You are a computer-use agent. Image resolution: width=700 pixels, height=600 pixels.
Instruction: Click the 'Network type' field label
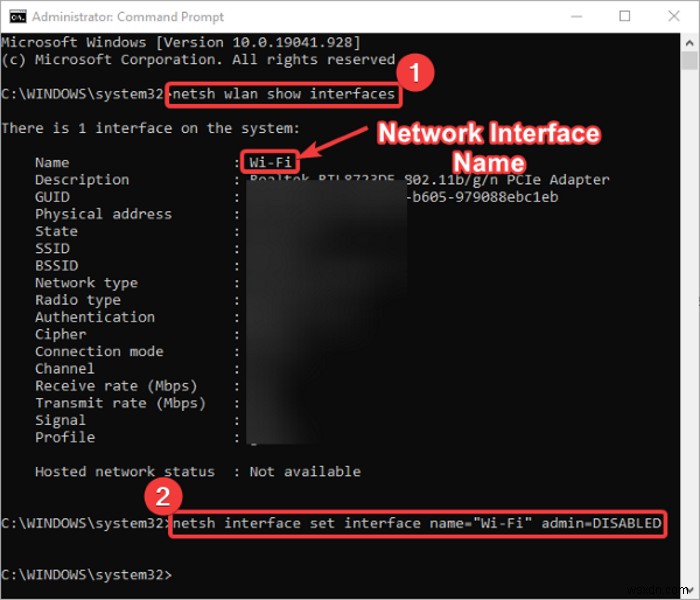pyautogui.click(x=87, y=283)
